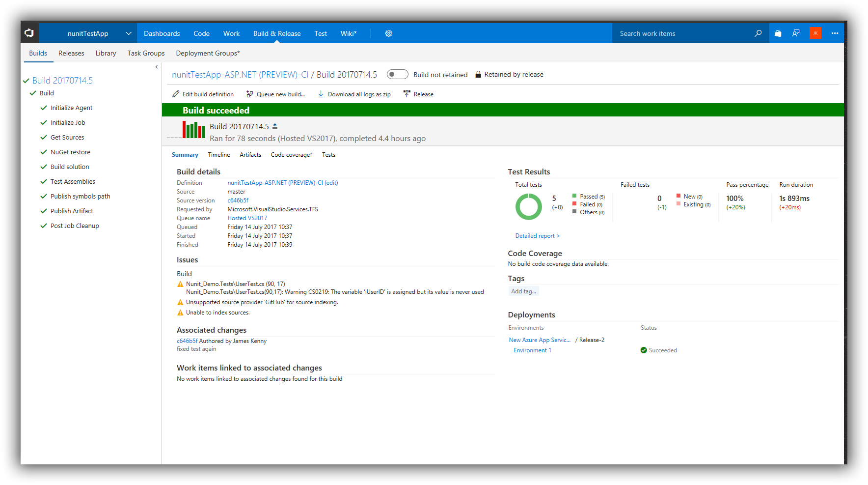Select the NuGet restore step
This screenshot has height=485, width=868.
70,152
